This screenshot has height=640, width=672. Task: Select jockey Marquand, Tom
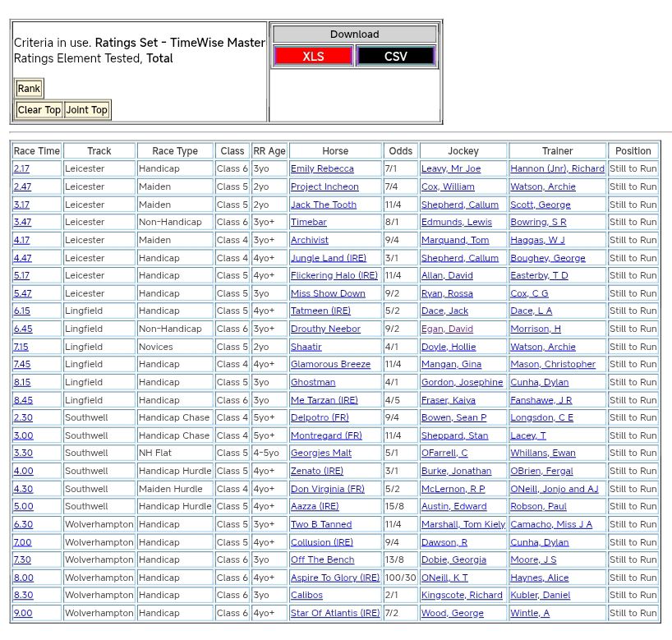455,240
